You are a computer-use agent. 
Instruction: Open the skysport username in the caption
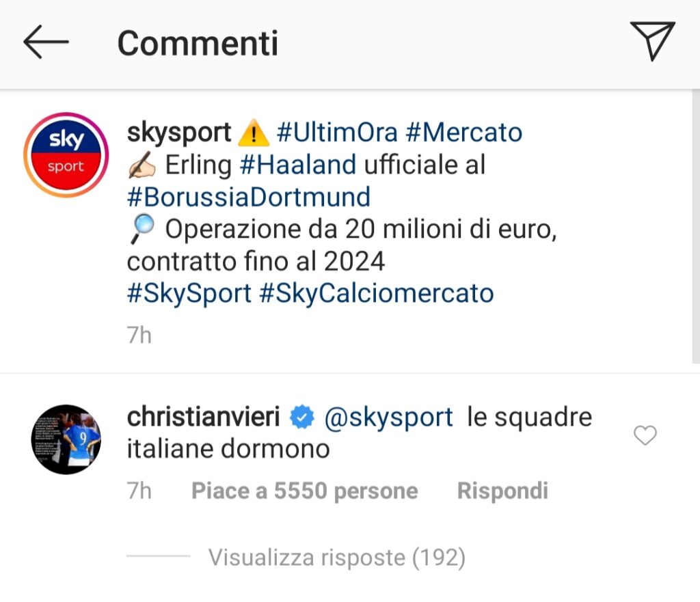[179, 133]
